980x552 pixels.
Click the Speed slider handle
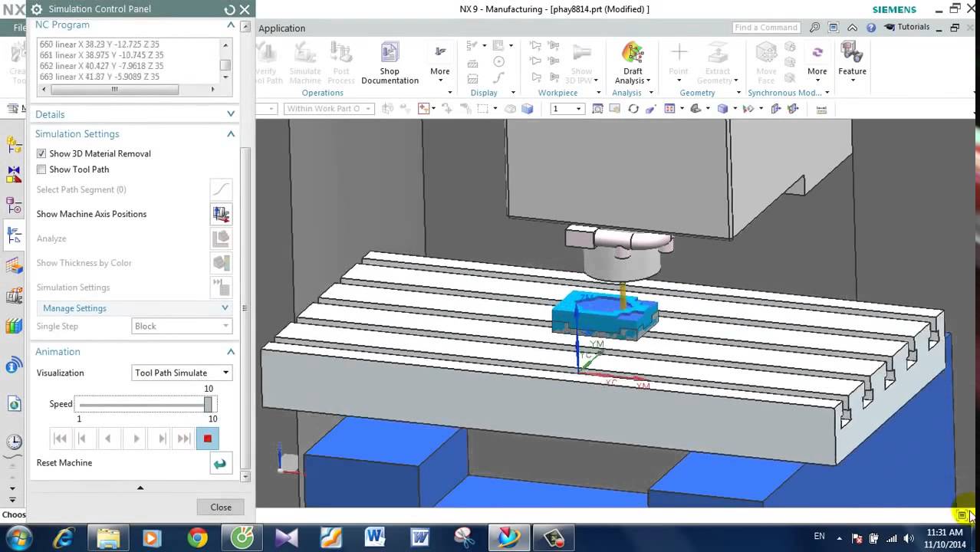click(x=208, y=404)
